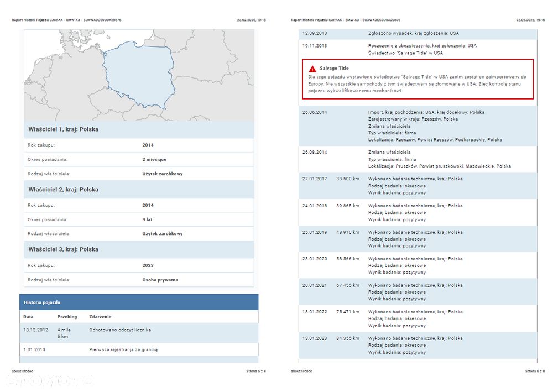The width and height of the screenshot is (553, 392).
Task: Click the date '26.06.2014' import entry
Action: [315, 112]
